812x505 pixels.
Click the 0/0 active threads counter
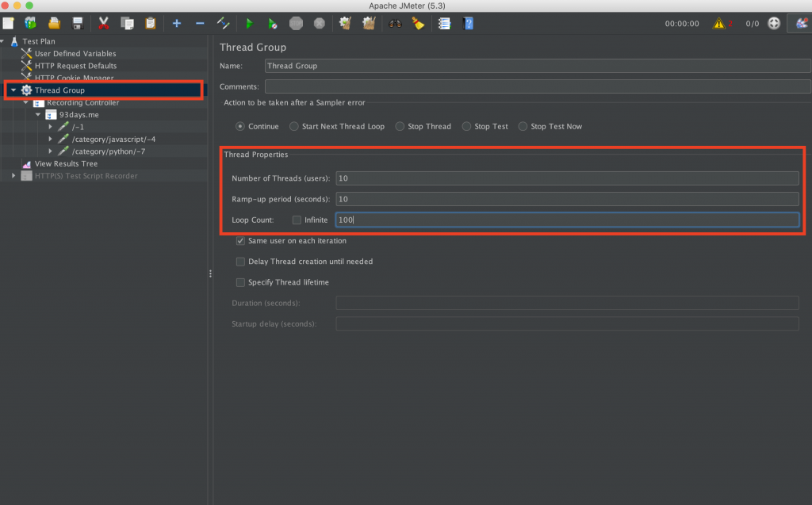click(x=753, y=24)
